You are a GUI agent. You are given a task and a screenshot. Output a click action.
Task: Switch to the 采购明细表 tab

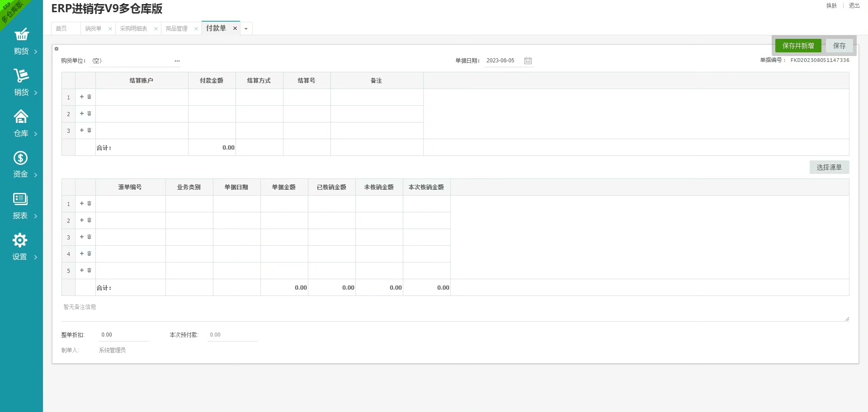133,29
